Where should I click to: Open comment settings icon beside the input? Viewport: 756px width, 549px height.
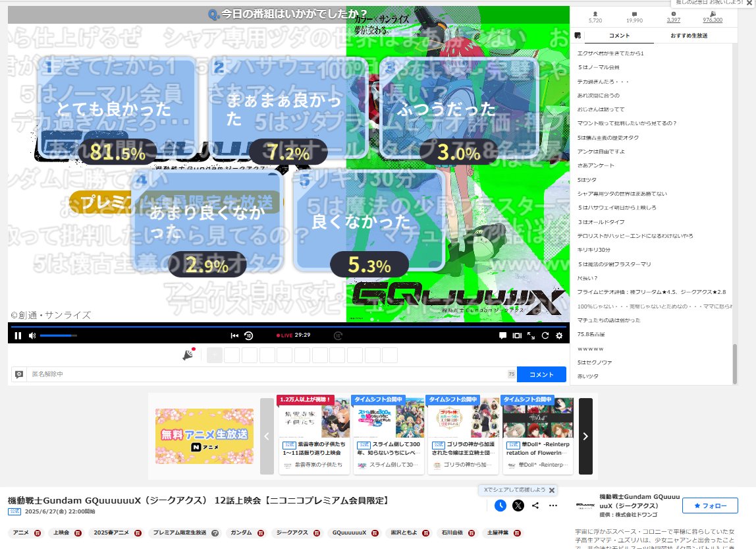pos(19,374)
